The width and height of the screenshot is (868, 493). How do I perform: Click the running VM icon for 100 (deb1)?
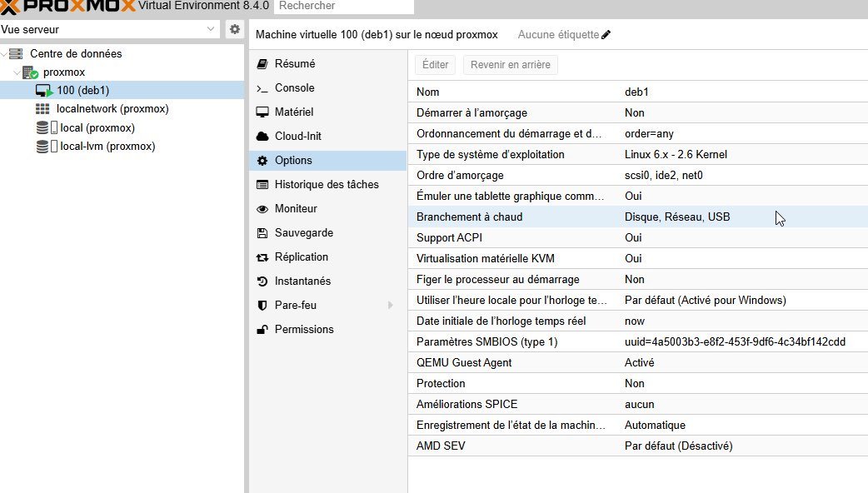43,91
